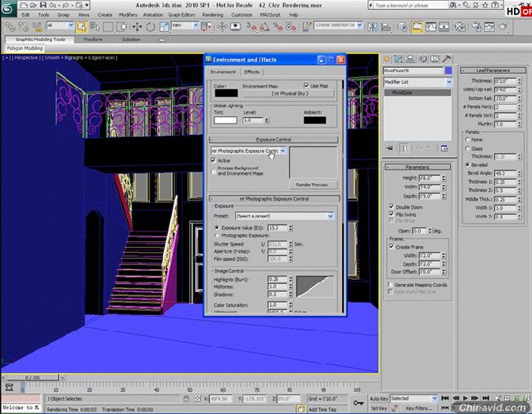
Task: Open the Display panel icon
Action: 434,59
